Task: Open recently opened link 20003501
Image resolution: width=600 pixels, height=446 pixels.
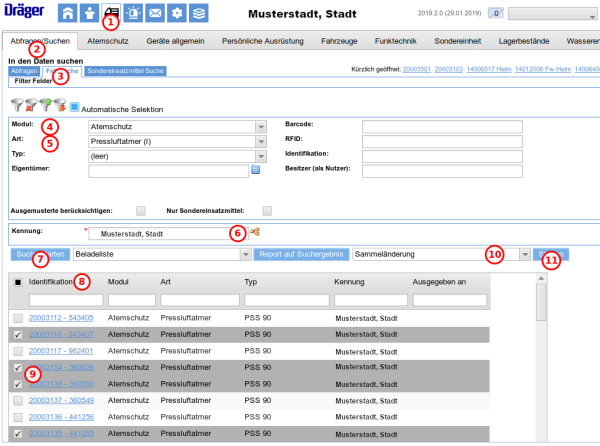Action: click(417, 72)
